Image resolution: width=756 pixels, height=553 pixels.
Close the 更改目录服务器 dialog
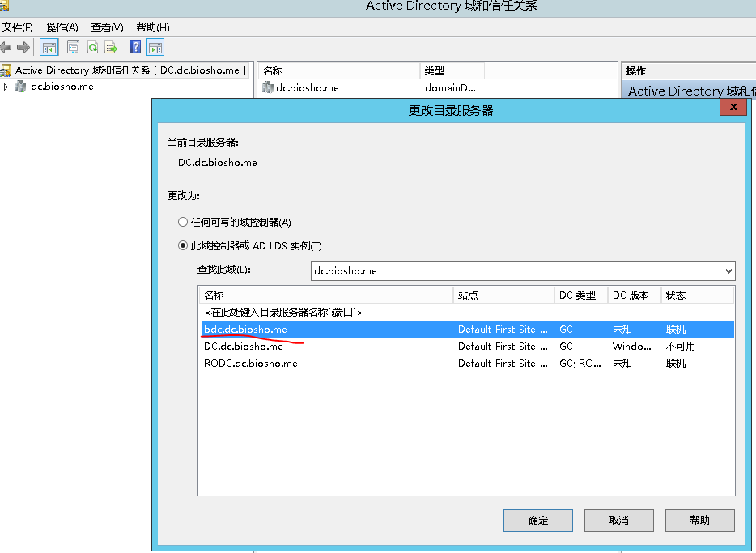click(x=733, y=107)
